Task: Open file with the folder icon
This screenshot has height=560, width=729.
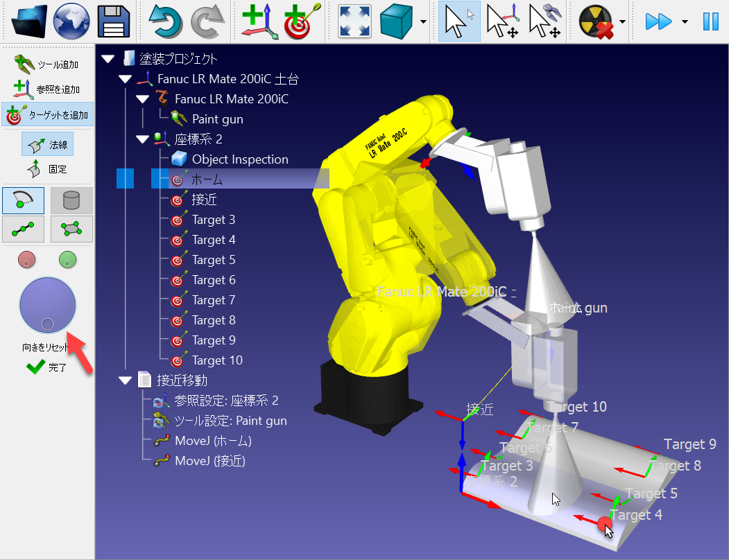Action: tap(29, 21)
